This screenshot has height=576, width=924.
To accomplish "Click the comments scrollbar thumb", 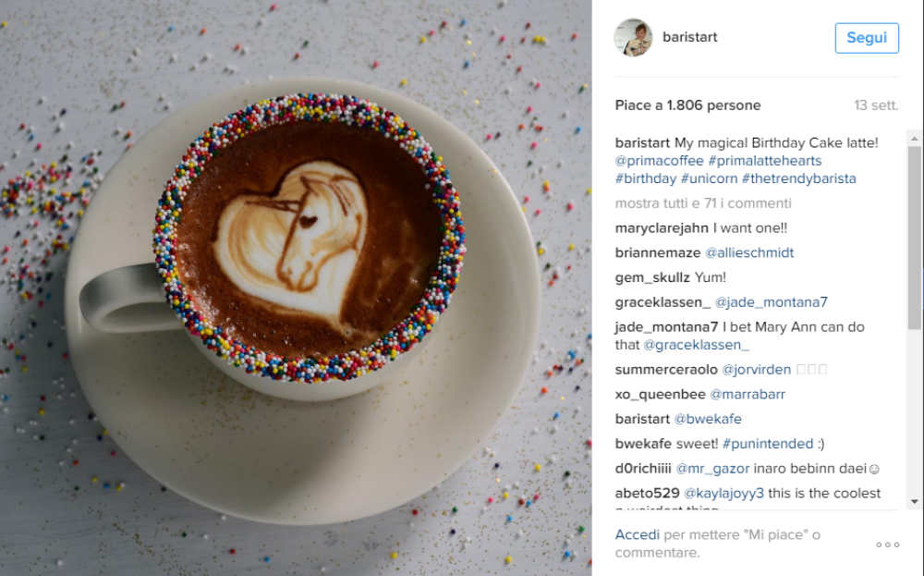I will [915, 239].
